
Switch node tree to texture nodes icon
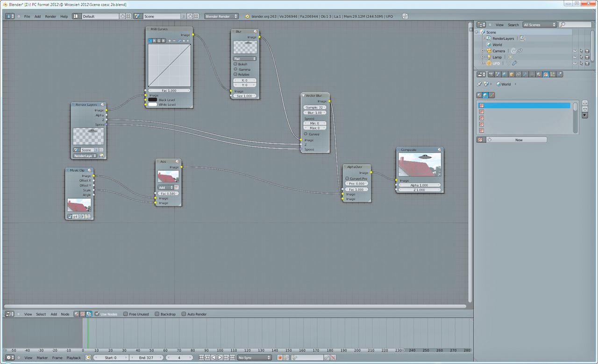coord(83,314)
